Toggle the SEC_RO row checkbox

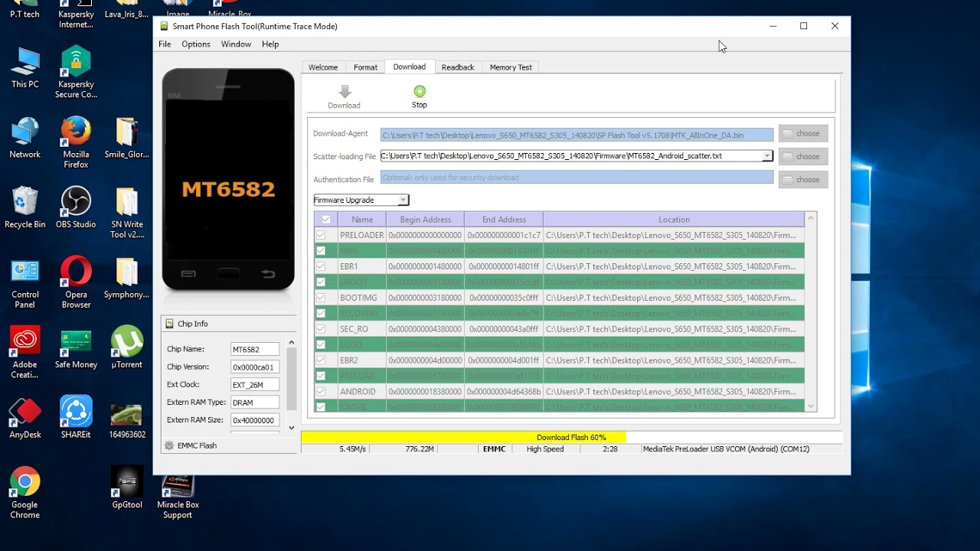click(321, 329)
